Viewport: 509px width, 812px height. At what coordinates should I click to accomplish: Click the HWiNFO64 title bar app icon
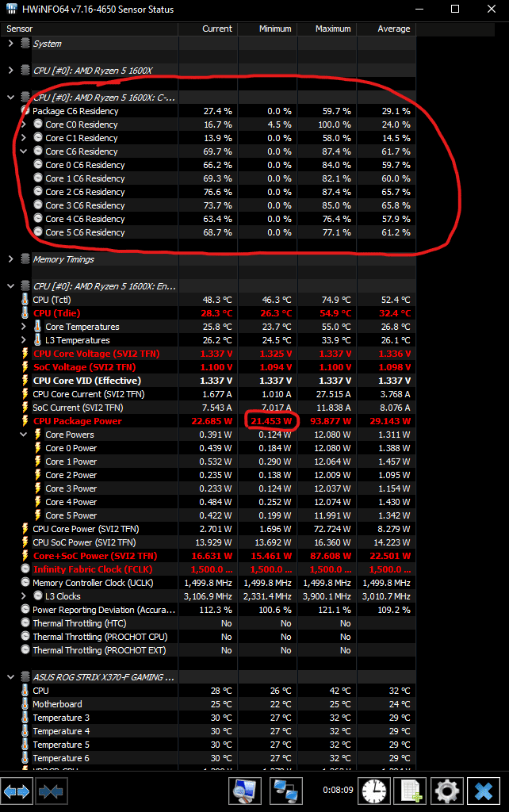11,9
